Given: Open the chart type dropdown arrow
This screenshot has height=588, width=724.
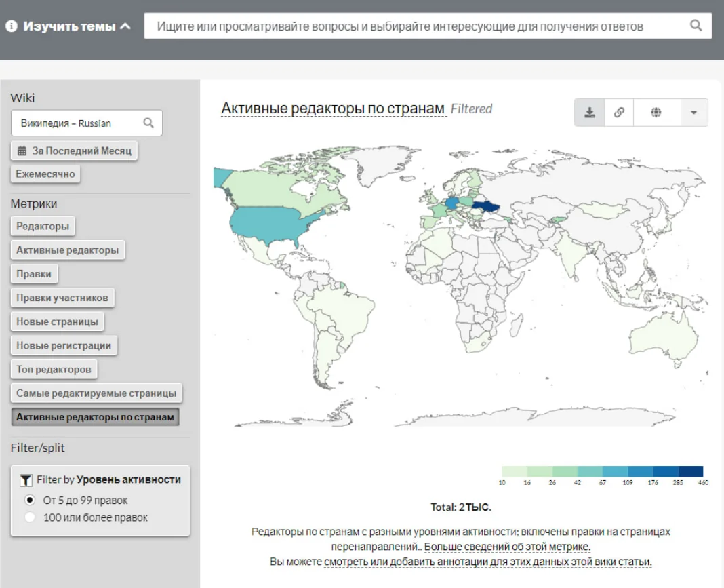Looking at the screenshot, I should click(693, 113).
